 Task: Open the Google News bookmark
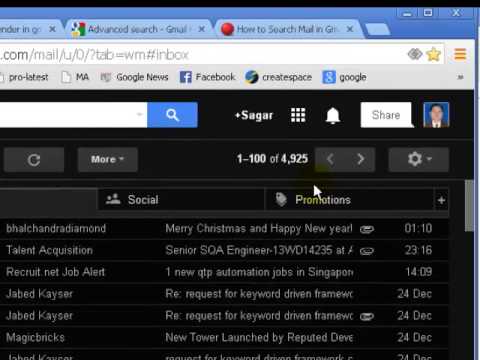[x=134, y=77]
